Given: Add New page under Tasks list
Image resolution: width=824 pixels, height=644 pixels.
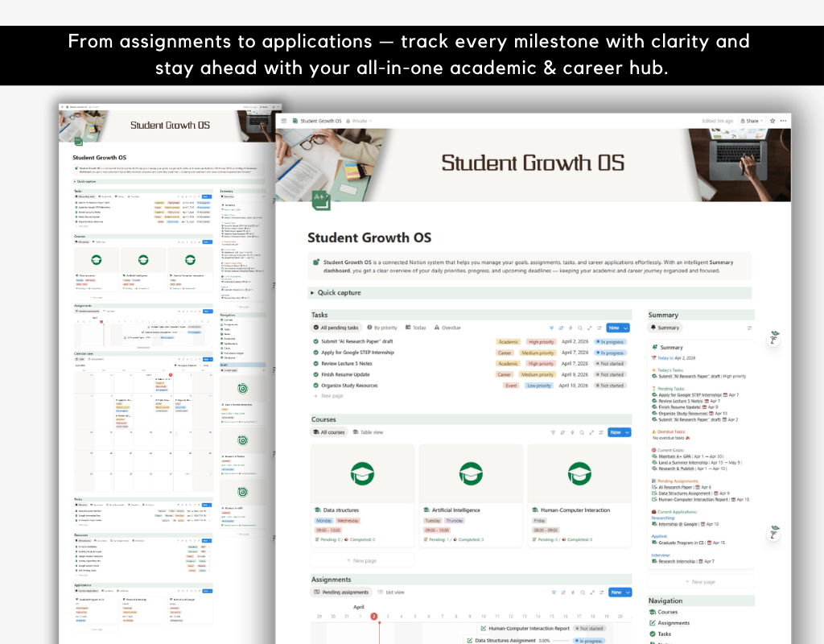Looking at the screenshot, I should (x=328, y=396).
